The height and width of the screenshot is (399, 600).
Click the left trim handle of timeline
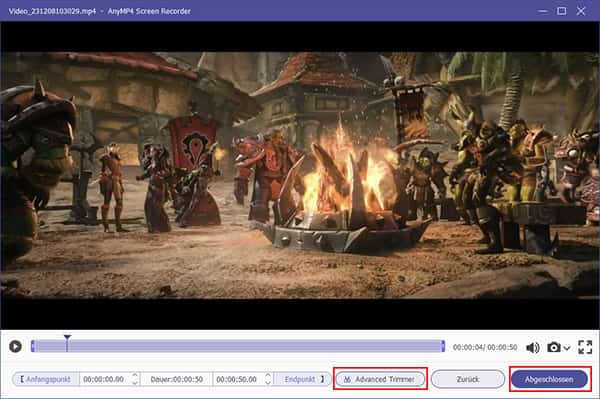coord(33,346)
